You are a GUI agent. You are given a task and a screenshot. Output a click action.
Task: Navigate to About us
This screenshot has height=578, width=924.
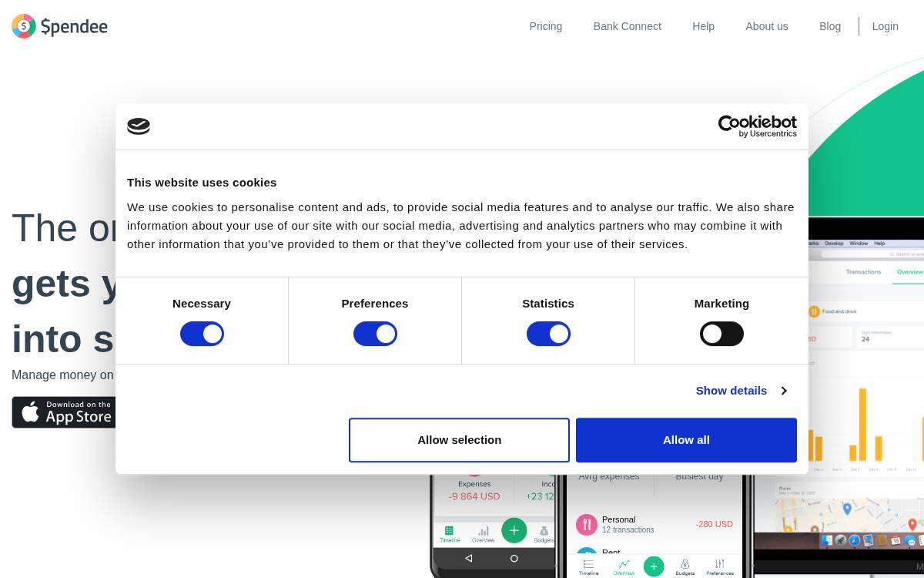tap(767, 26)
